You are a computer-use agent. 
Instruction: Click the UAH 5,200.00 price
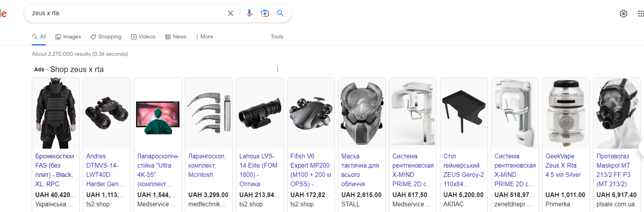[x=463, y=195]
